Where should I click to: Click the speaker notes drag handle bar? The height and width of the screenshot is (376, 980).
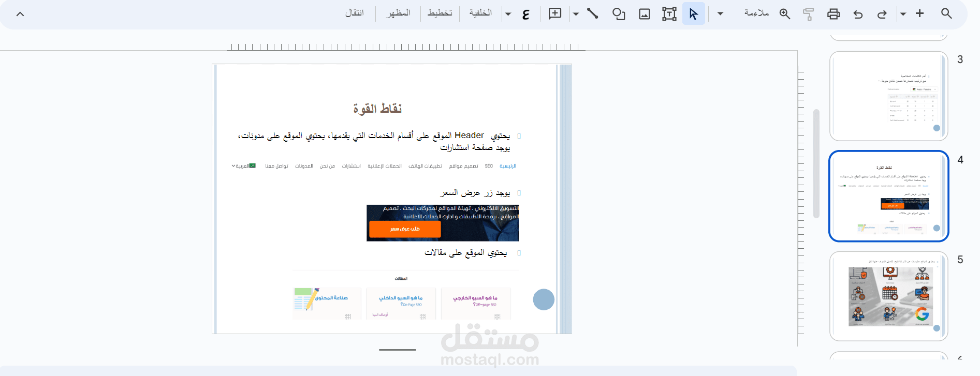pos(397,350)
